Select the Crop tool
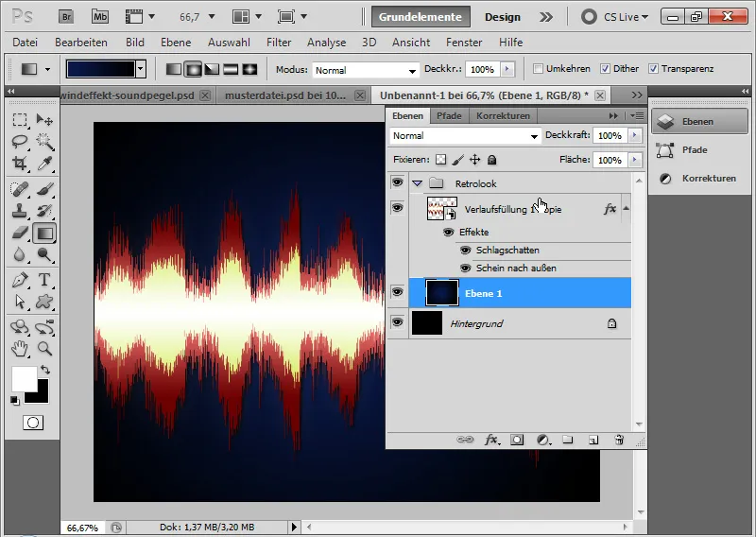Image resolution: width=756 pixels, height=537 pixels. coord(20,163)
